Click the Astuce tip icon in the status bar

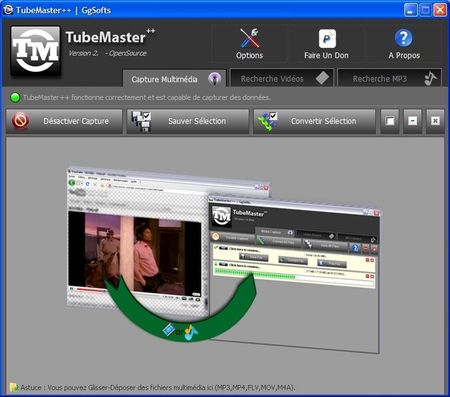point(14,387)
